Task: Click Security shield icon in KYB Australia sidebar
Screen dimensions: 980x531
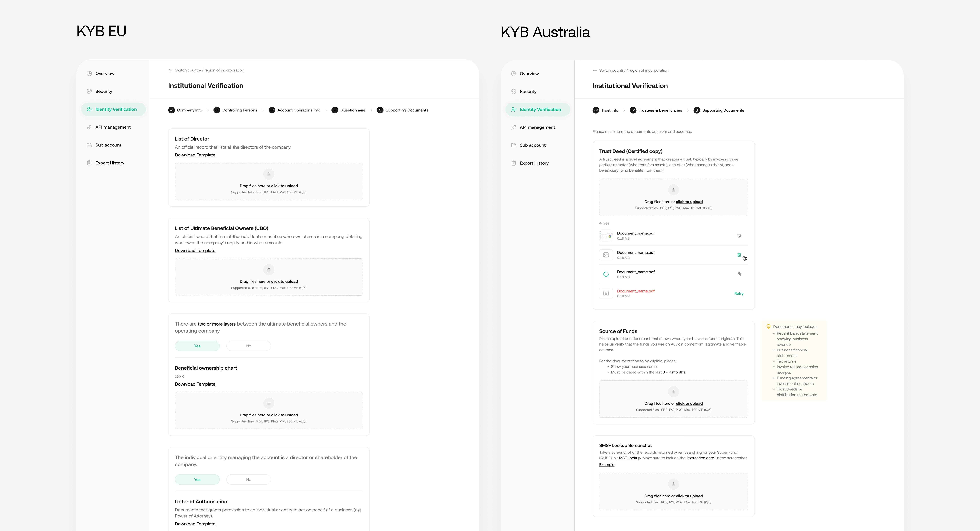Action: [x=514, y=92]
